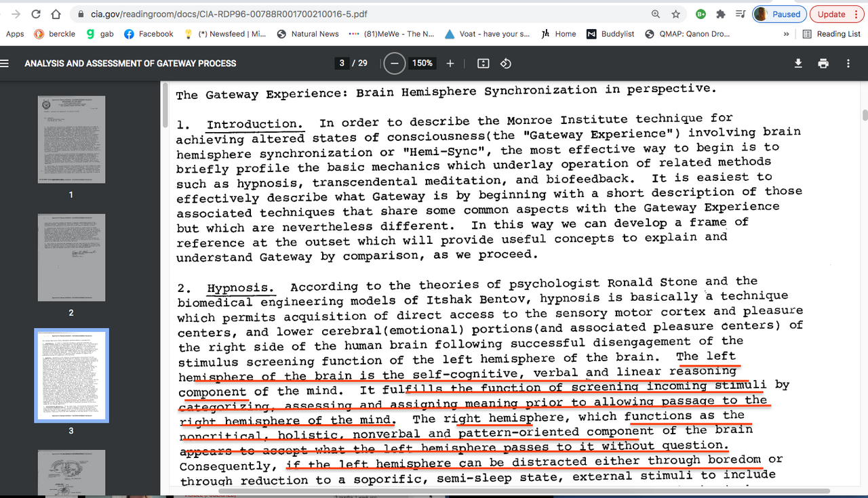Click the red Update button

click(x=836, y=14)
